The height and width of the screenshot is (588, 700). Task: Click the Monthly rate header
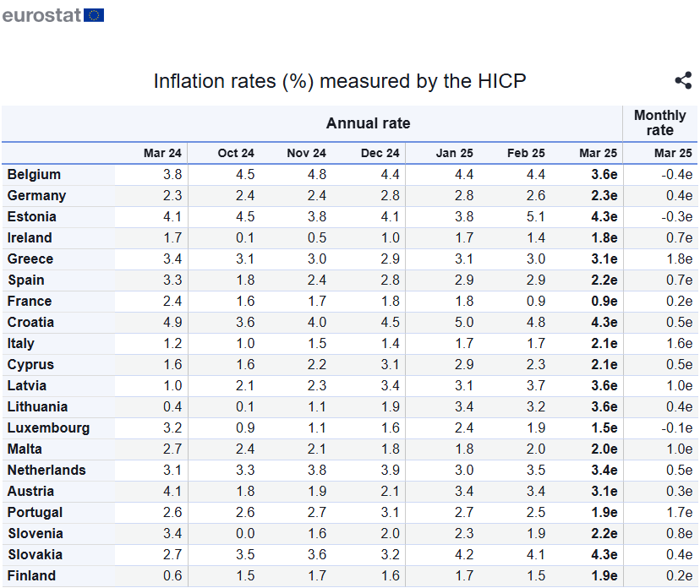[659, 122]
